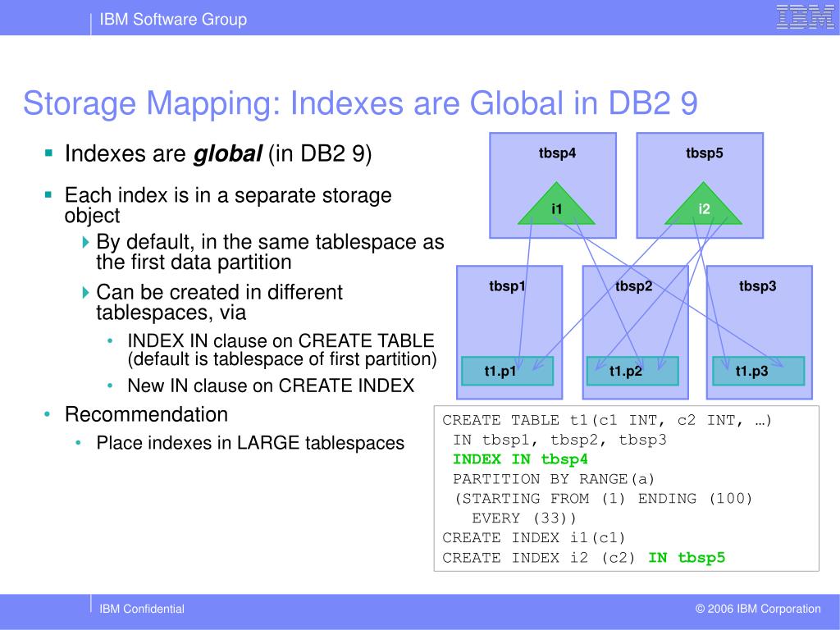Select the green i2 index triangle
The width and height of the screenshot is (840, 630).
(x=703, y=204)
